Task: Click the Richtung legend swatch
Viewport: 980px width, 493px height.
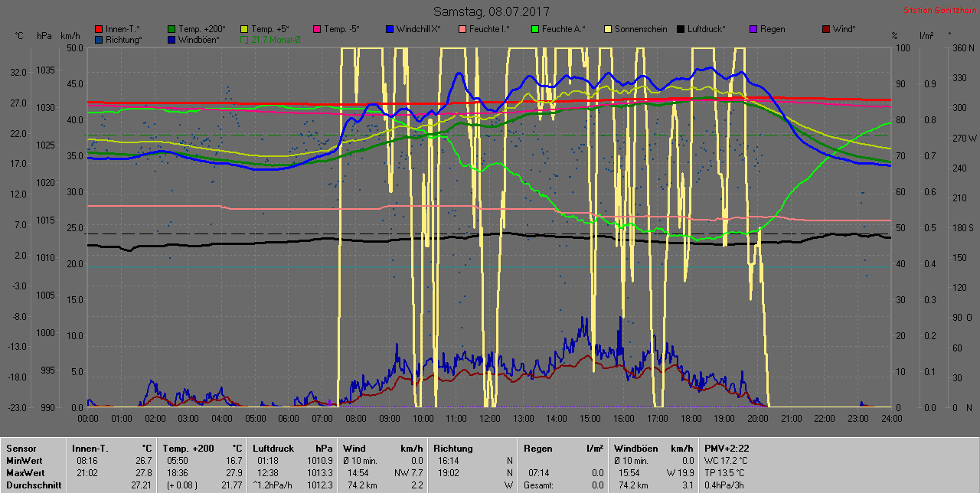Action: click(x=99, y=39)
